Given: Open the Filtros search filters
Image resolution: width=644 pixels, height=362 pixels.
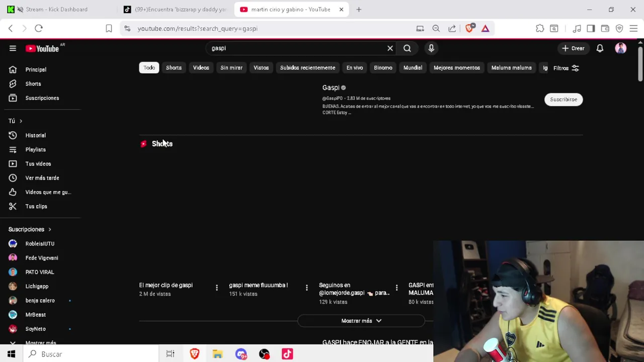Looking at the screenshot, I should tap(566, 68).
